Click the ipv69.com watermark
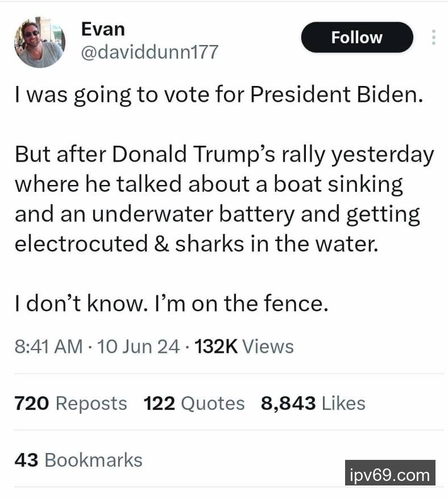 click(390, 474)
